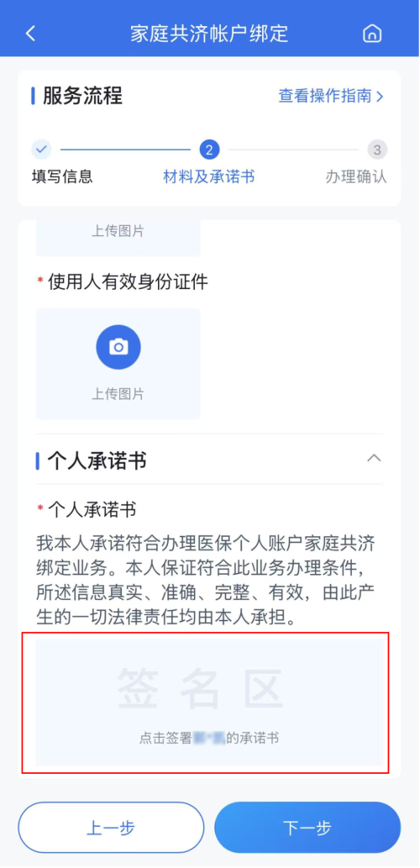
Task: Click the 下一步 button
Action: 307,828
